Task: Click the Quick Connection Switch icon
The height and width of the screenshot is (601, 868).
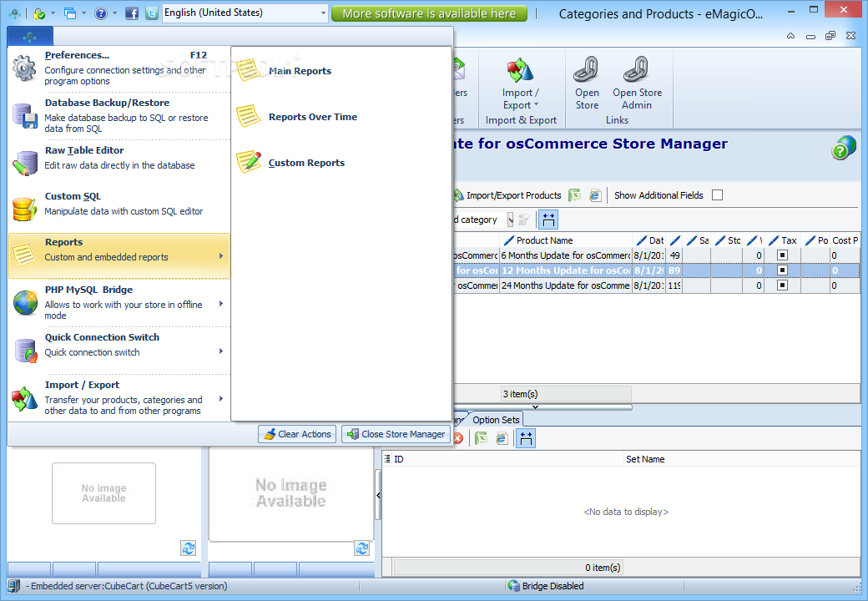Action: [x=25, y=351]
